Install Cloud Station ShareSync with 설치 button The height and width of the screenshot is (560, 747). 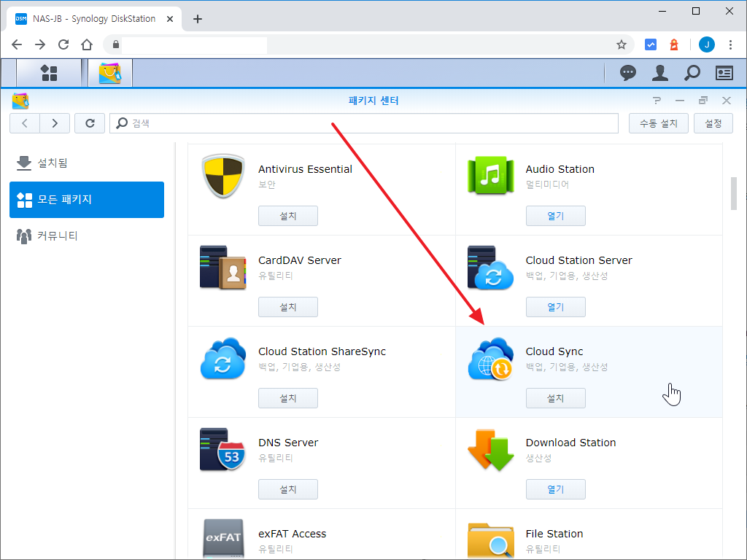click(287, 398)
